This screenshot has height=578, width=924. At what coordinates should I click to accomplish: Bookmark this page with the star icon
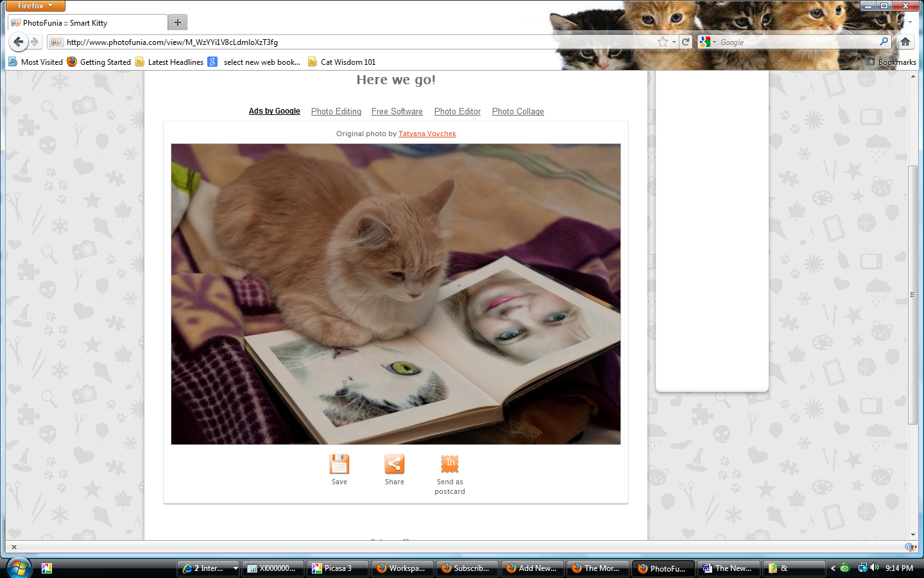click(662, 42)
